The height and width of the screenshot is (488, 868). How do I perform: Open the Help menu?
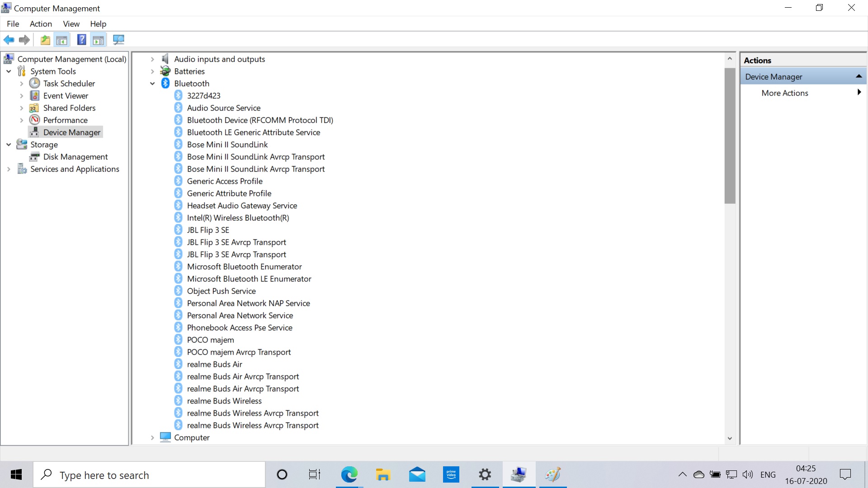point(98,24)
